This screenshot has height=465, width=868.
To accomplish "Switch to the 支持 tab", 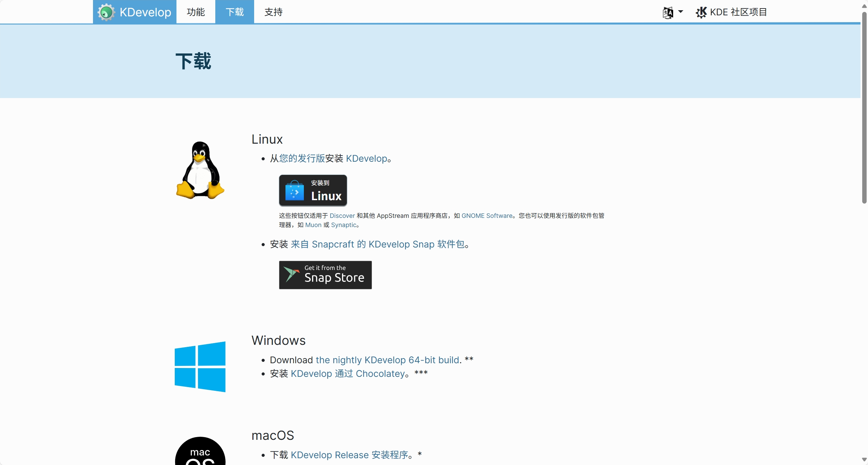I will coord(273,12).
